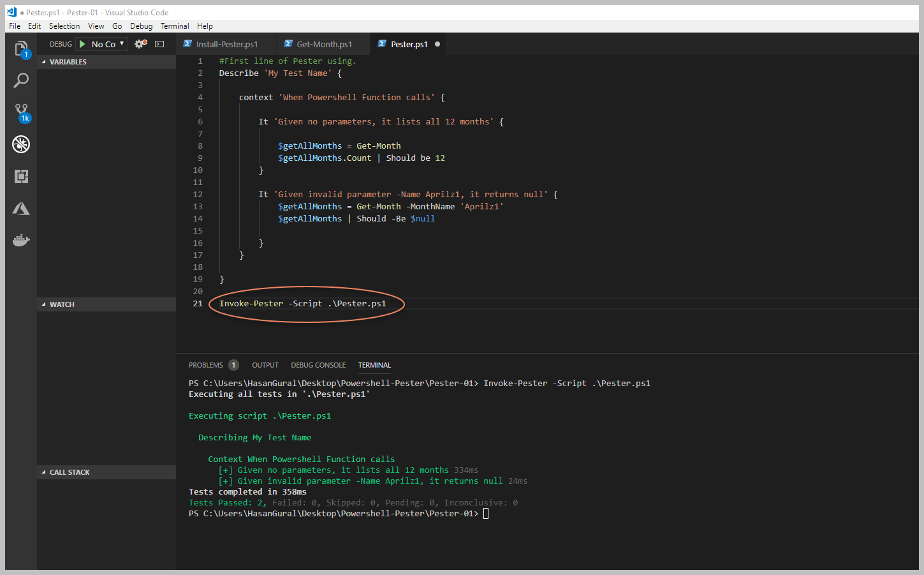Click 'Describe' keyword on line 2
The height and width of the screenshot is (575, 924).
click(x=238, y=73)
